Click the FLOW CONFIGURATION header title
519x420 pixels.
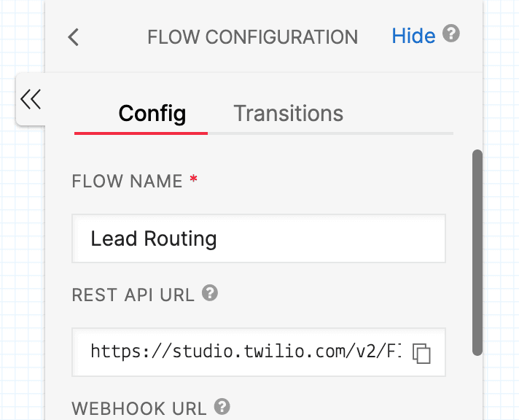(x=252, y=37)
